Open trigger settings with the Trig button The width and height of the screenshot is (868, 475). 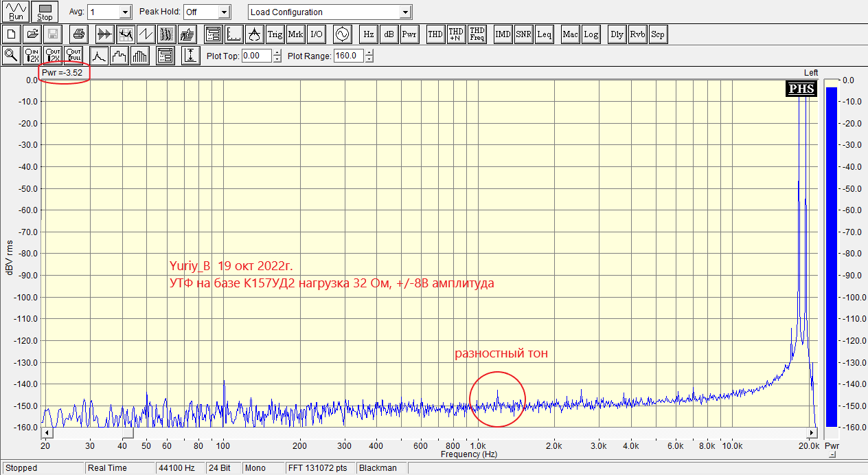click(x=275, y=34)
